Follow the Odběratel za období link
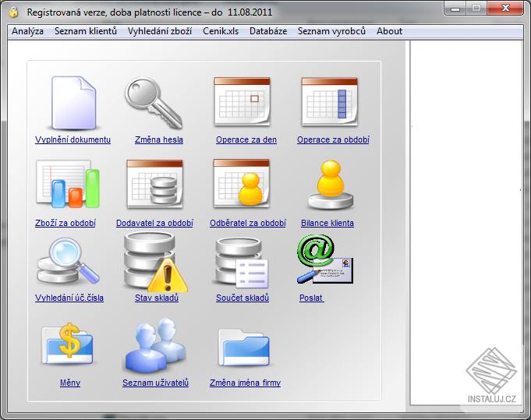This screenshot has height=420, width=531. point(248,223)
